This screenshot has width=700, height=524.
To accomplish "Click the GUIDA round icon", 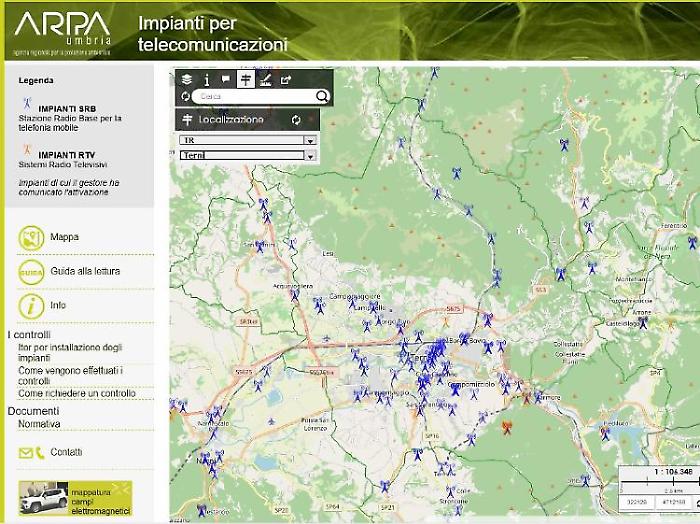I will tap(31, 272).
